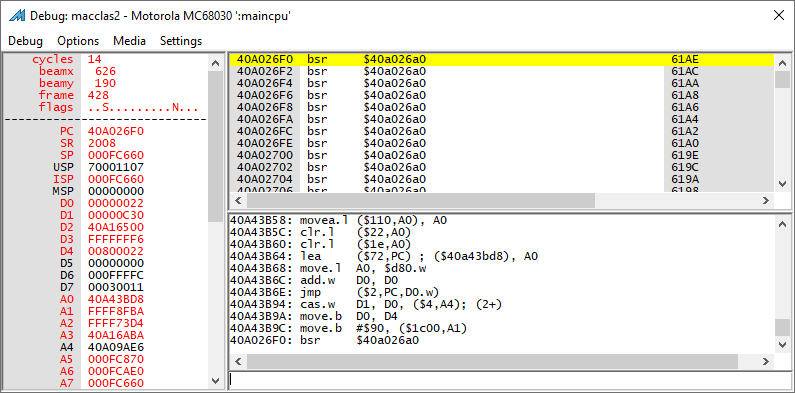This screenshot has width=795, height=393.
Task: Click the A1 register value FFFF8FBA
Action: click(116, 311)
